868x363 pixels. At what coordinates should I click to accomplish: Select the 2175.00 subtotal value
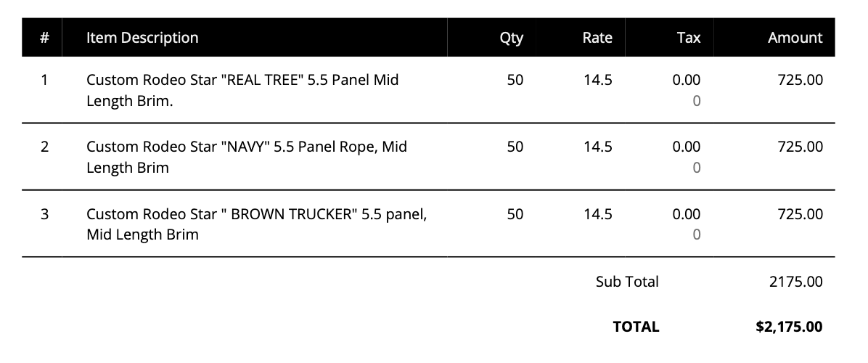point(795,282)
